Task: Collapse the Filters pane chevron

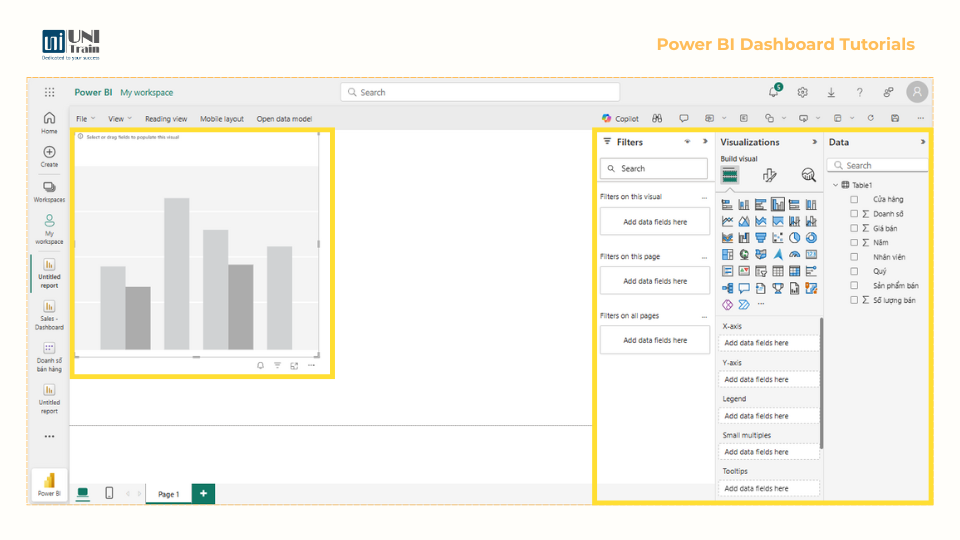Action: [x=705, y=141]
